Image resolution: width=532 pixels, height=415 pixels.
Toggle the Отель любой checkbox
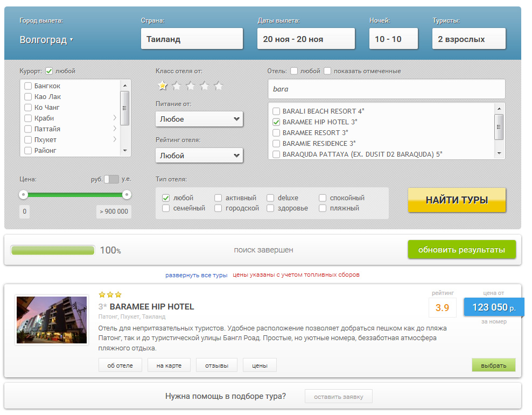click(294, 71)
